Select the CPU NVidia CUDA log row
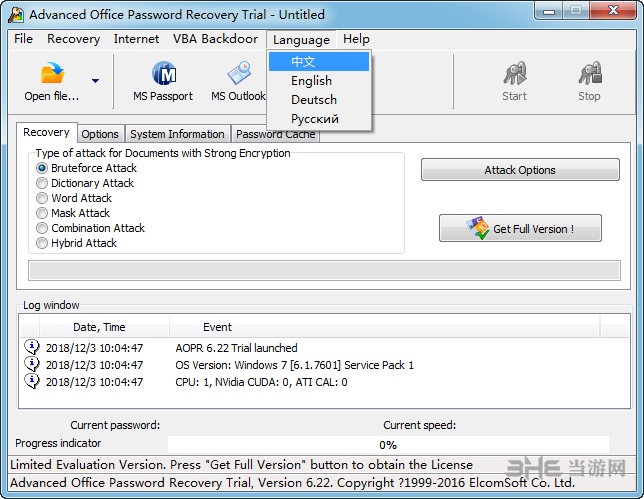Image resolution: width=644 pixels, height=499 pixels. click(x=324, y=382)
